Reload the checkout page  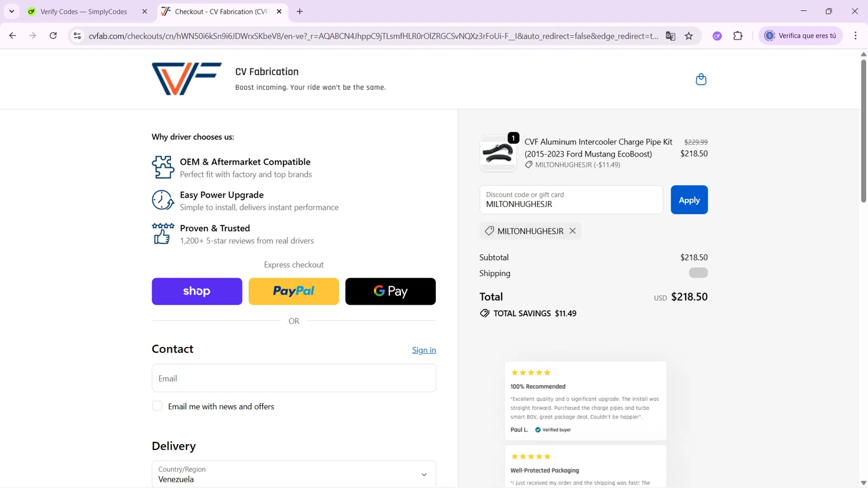coord(53,36)
